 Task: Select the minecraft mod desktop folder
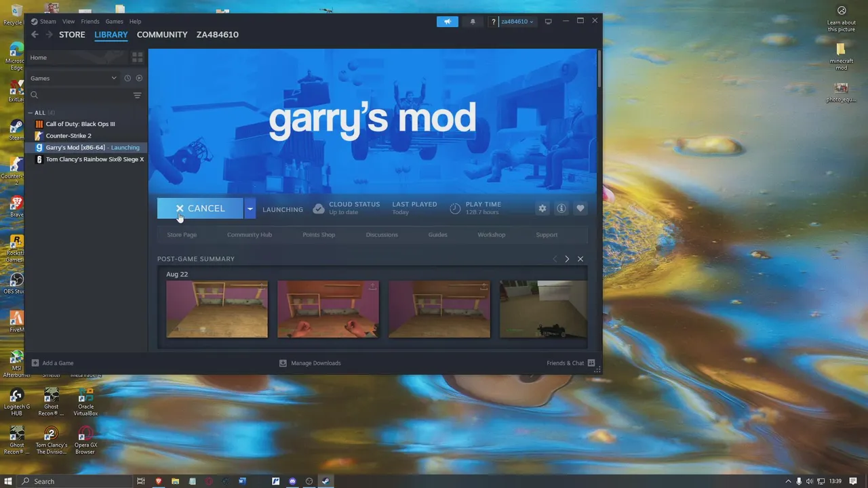click(x=841, y=57)
